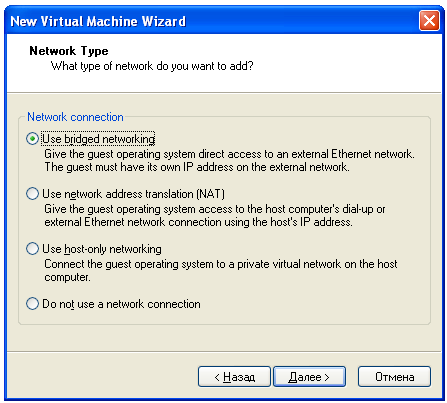The image size is (447, 403).
Task: Go back with the Назад button
Action: [234, 377]
